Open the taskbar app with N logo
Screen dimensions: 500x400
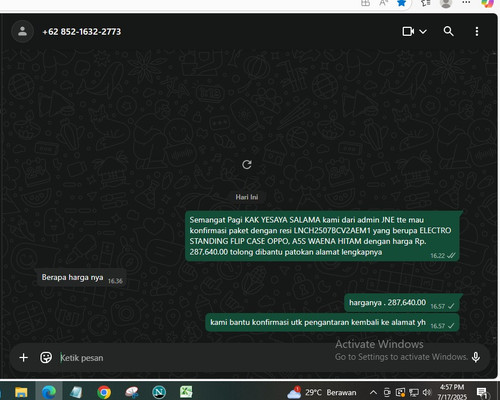point(159,392)
